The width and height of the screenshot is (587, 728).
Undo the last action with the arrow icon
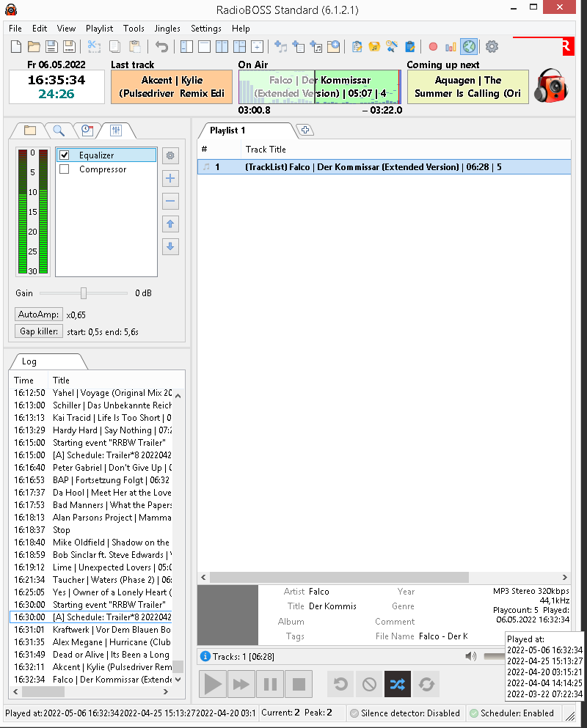[x=161, y=46]
